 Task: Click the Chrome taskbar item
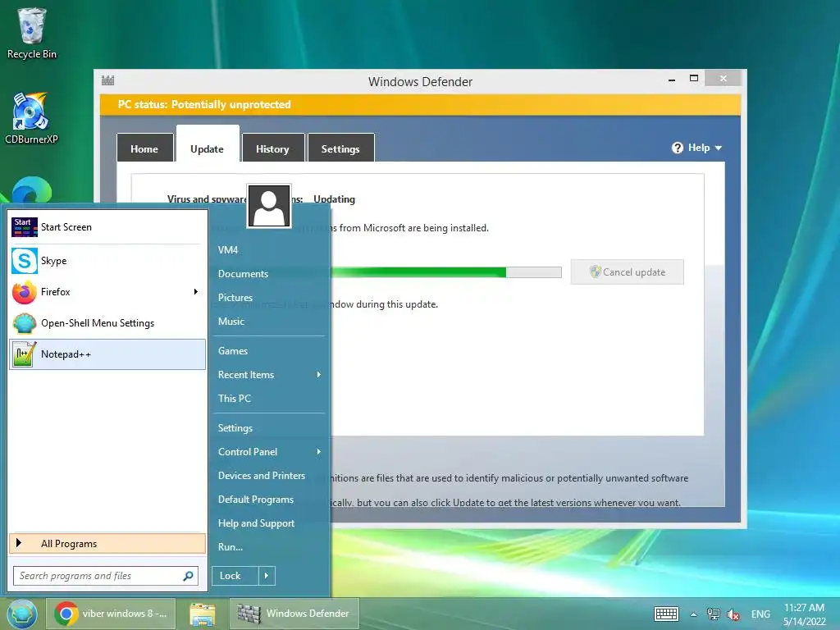111,614
